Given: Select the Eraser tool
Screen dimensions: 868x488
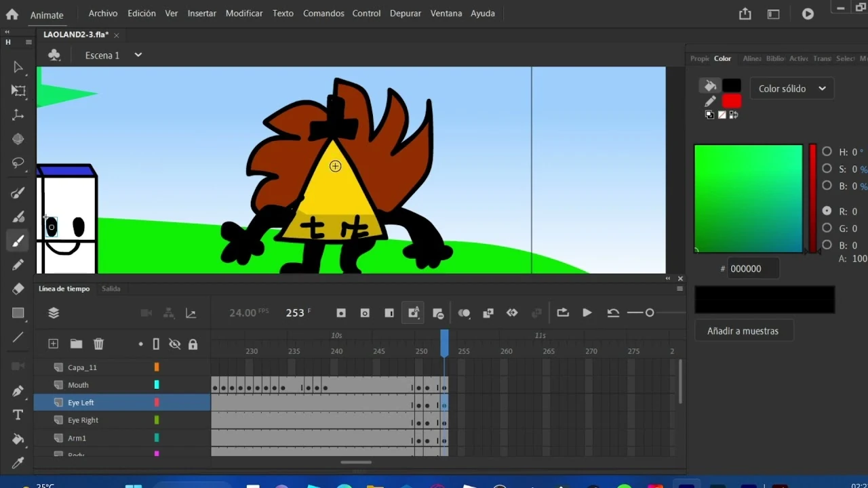Looking at the screenshot, I should point(18,289).
